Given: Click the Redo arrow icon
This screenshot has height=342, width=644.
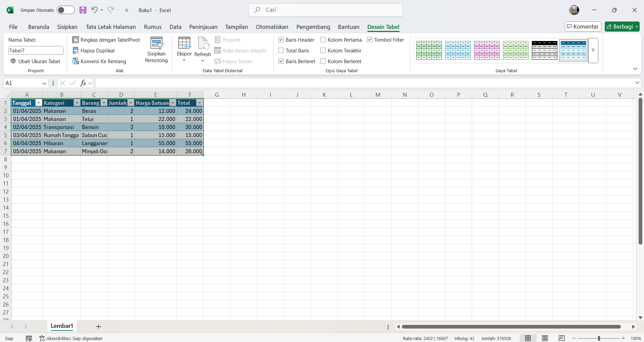Looking at the screenshot, I should click(110, 10).
